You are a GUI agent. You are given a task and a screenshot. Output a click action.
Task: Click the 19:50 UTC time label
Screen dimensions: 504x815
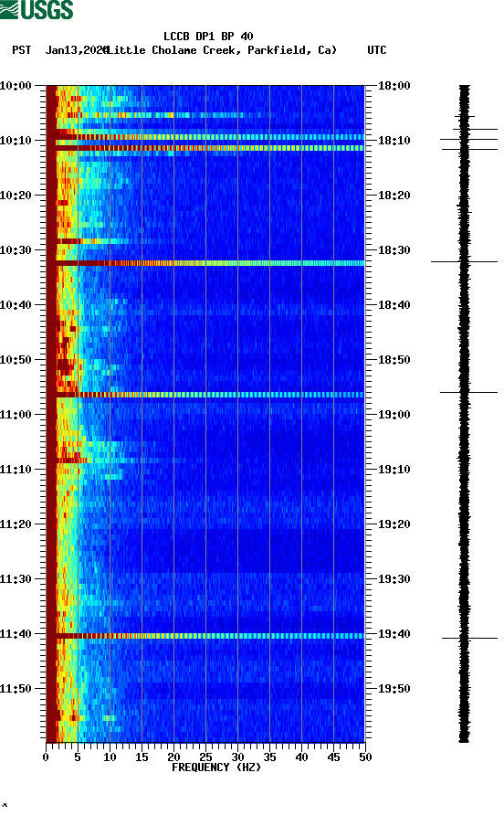394,689
